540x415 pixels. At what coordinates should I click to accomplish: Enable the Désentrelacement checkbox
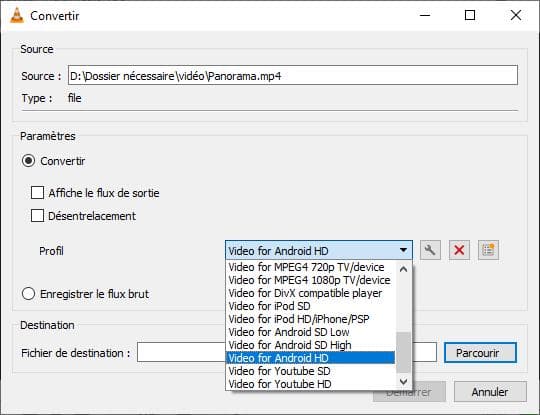point(37,216)
